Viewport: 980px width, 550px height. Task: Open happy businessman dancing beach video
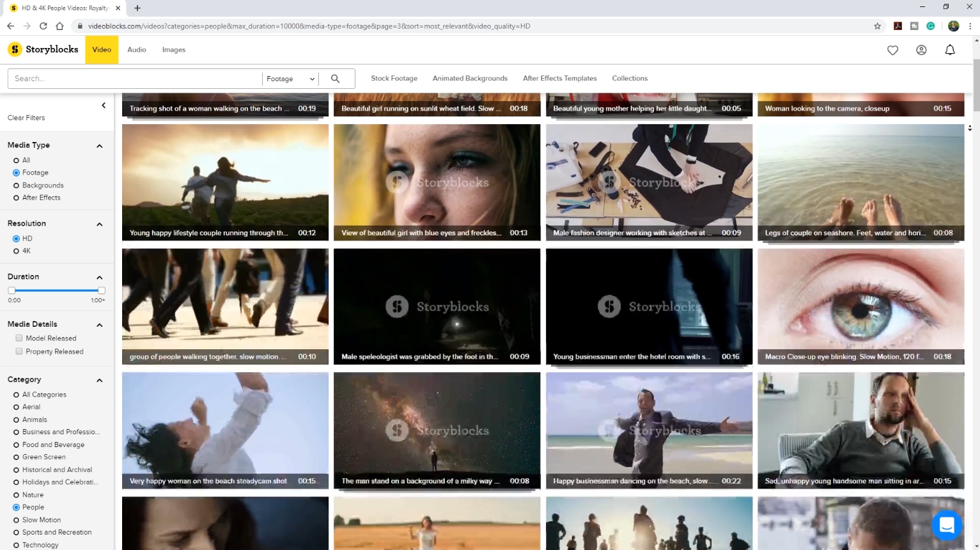point(649,430)
